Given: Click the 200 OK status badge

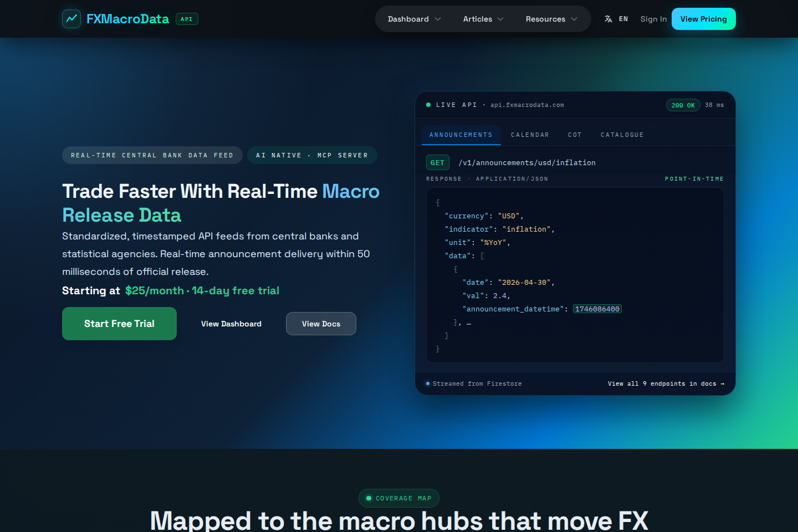Looking at the screenshot, I should pos(683,105).
